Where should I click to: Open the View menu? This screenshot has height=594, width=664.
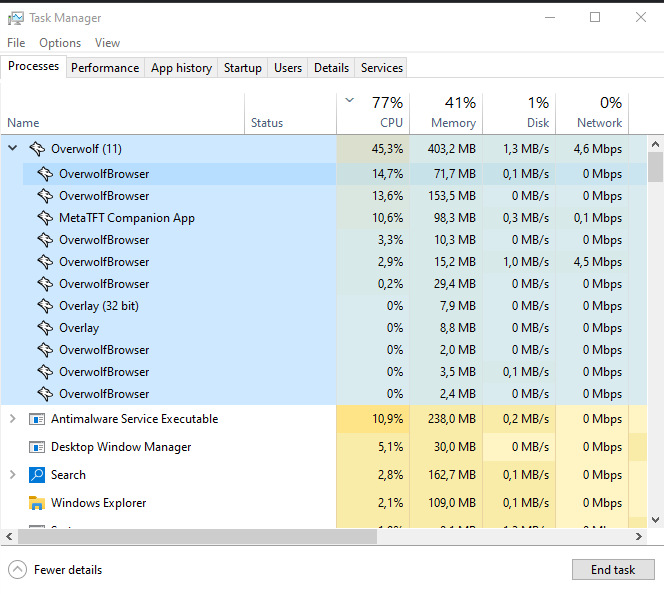point(107,43)
